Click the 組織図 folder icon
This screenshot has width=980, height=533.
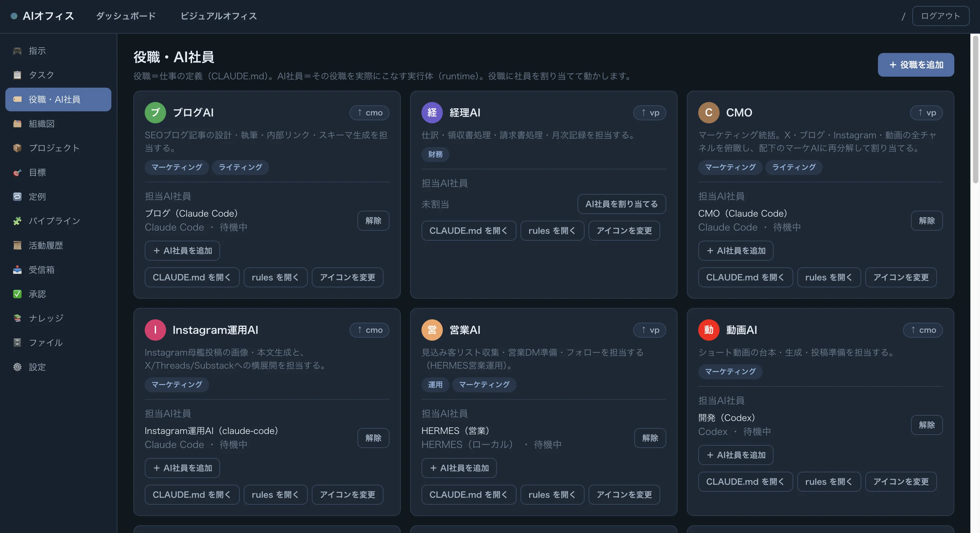(x=17, y=124)
